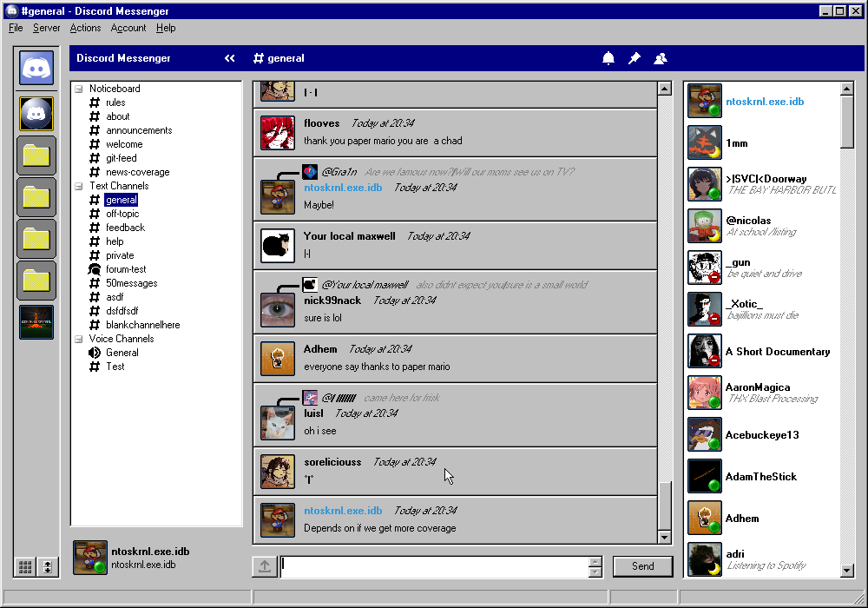Open the forum-test forum channel
This screenshot has width=868, height=608.
click(x=126, y=269)
